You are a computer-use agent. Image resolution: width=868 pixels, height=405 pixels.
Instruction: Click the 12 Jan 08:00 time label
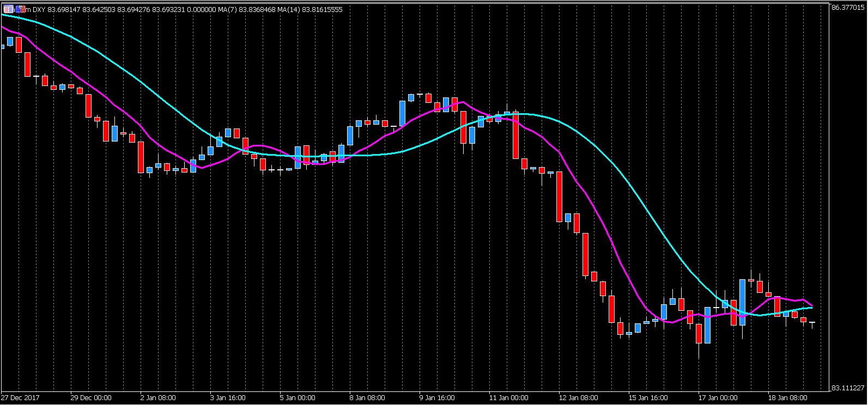click(578, 398)
